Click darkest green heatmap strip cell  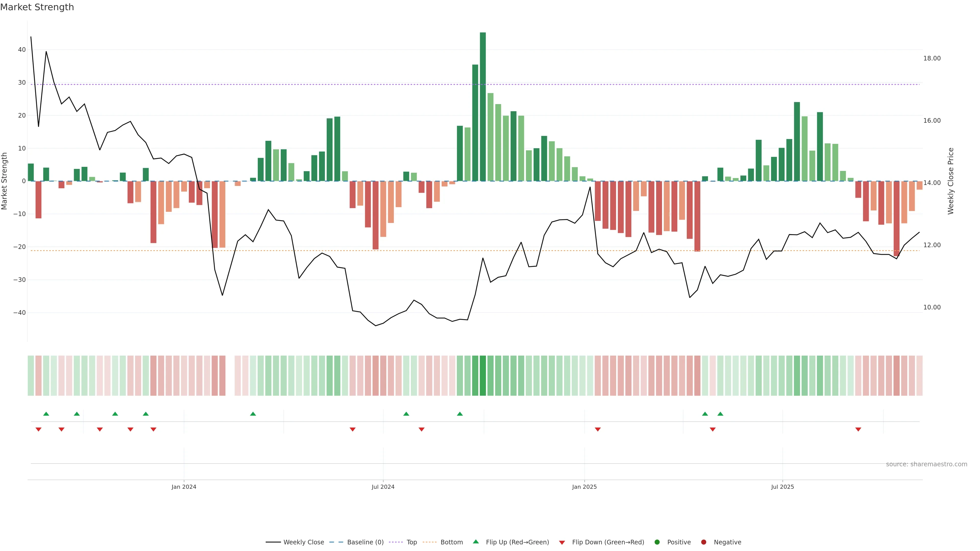(483, 376)
